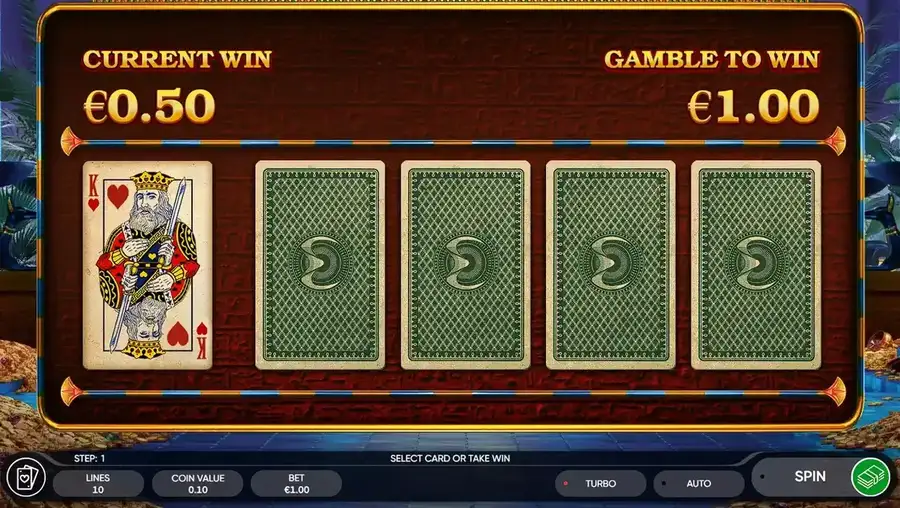Image resolution: width=900 pixels, height=508 pixels.
Task: Click the King of Hearts dealer card
Action: 148,265
